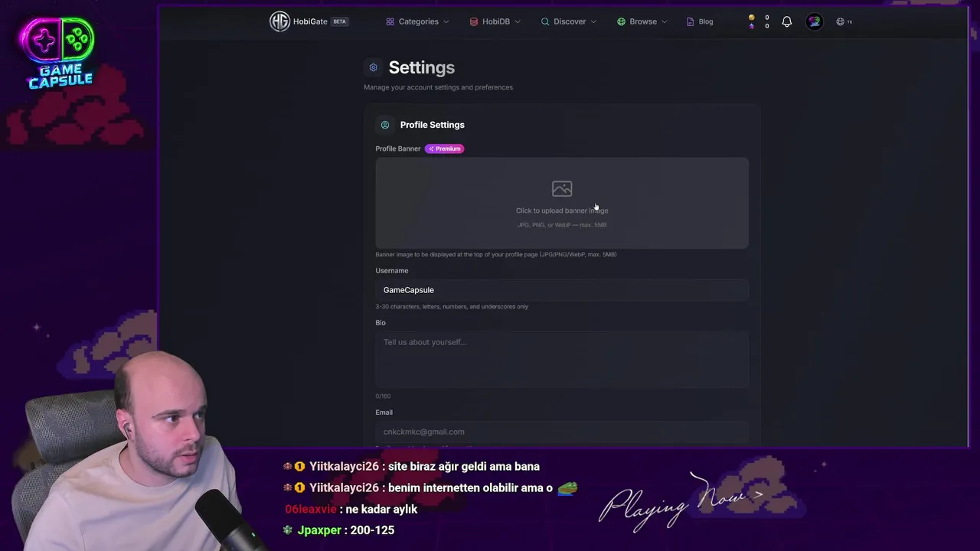Expand the HobiDB dropdown
The image size is (980, 551).
495,21
